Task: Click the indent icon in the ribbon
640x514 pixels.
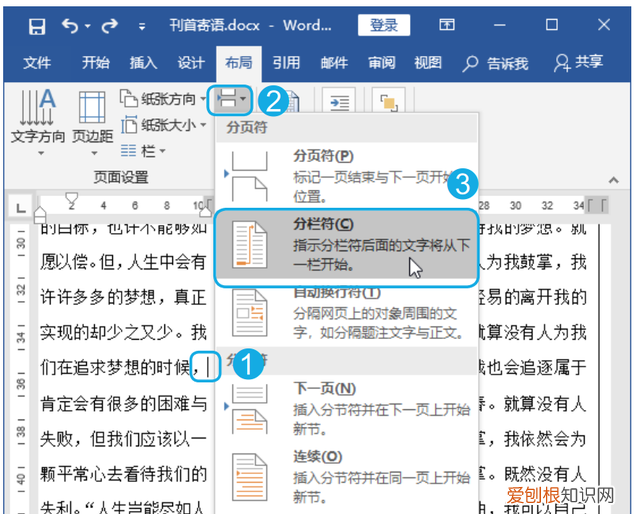Action: (339, 101)
